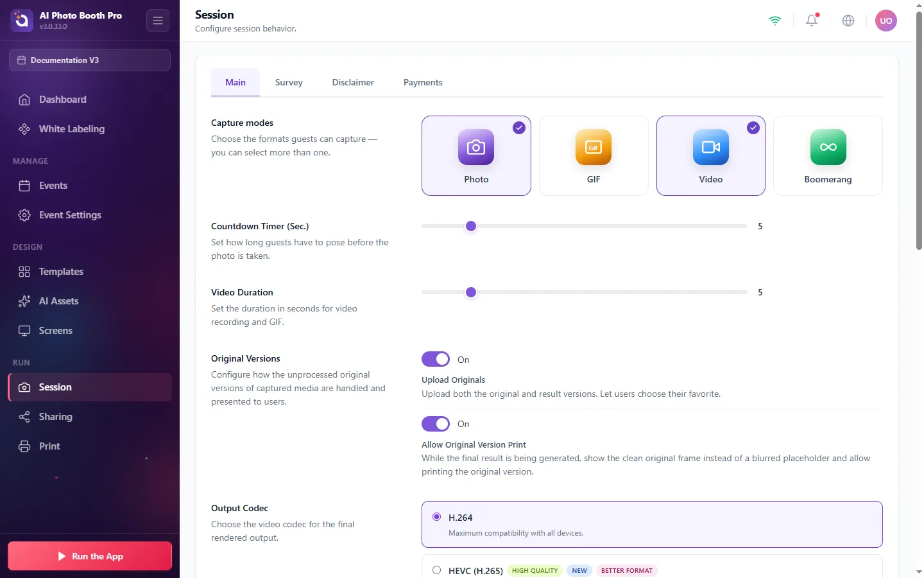
Task: Select the HEVC (H.265) radio button
Action: tap(437, 570)
